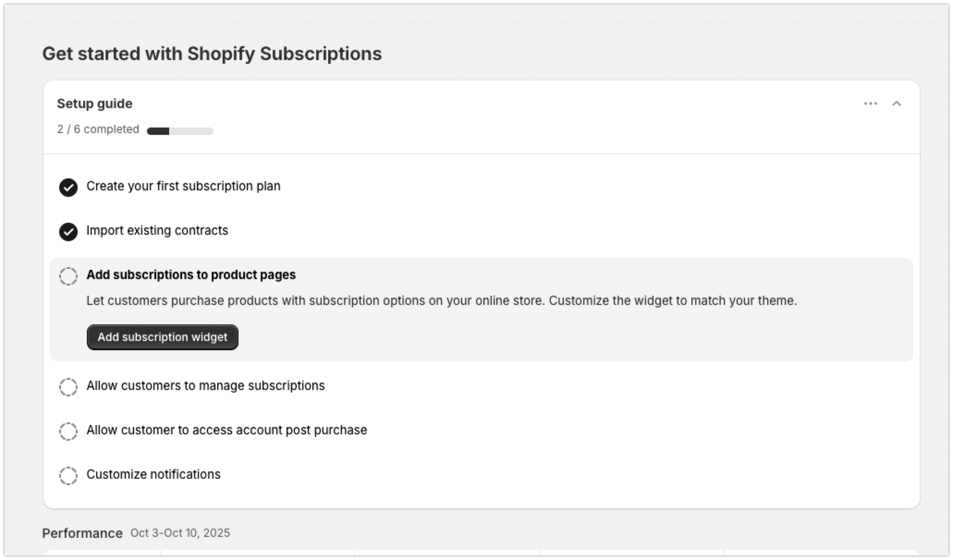Check off the Customize notifications circle
The width and height of the screenshot is (953, 560).
point(68,475)
